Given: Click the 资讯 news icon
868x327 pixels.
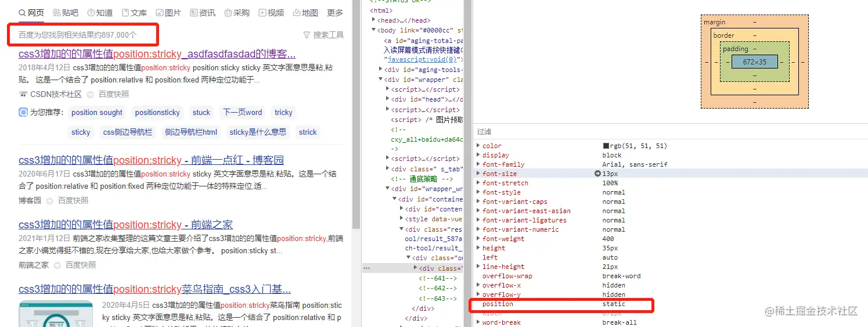Looking at the screenshot, I should (x=194, y=13).
